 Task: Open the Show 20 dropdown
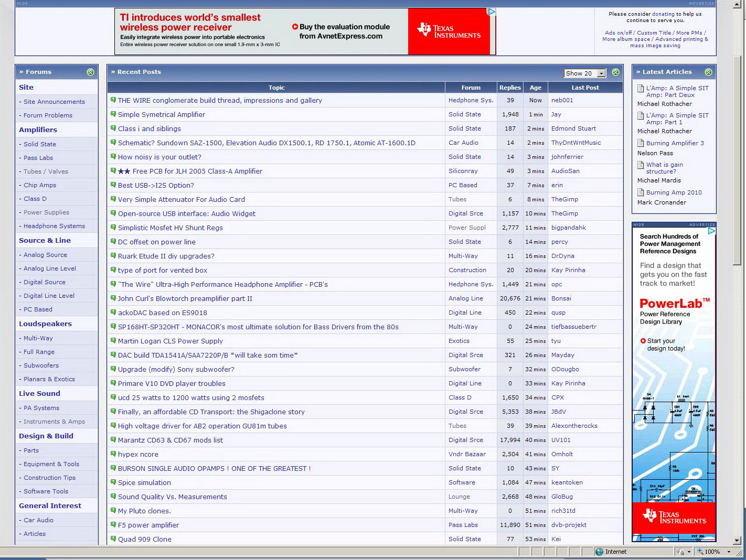coord(585,73)
